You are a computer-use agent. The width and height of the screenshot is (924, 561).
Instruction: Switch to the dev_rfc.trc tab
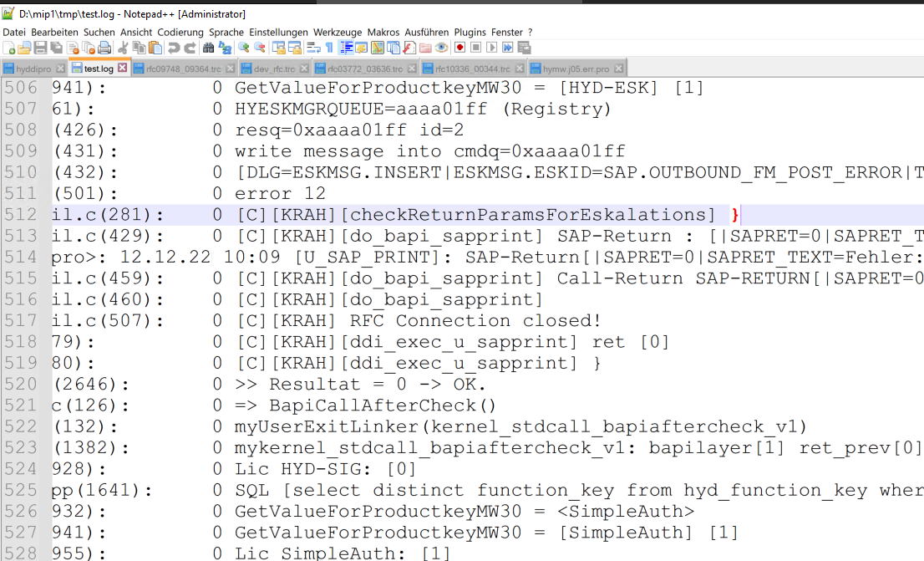tap(274, 69)
